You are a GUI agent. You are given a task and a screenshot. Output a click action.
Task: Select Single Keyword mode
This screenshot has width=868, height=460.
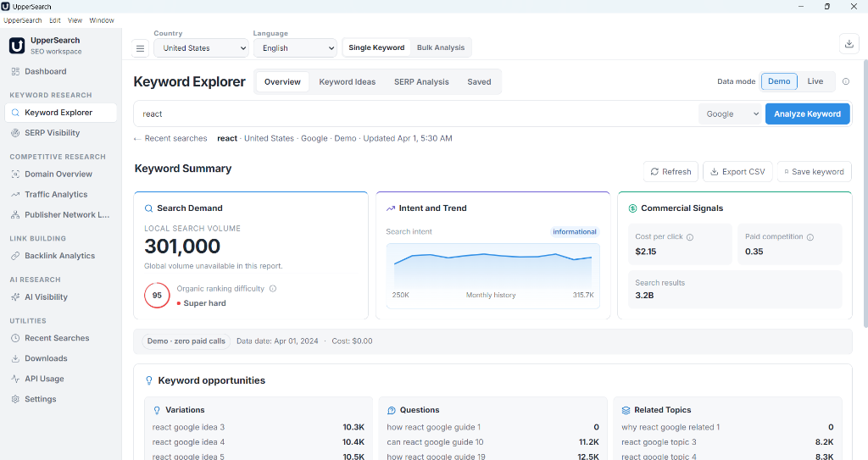click(x=376, y=47)
